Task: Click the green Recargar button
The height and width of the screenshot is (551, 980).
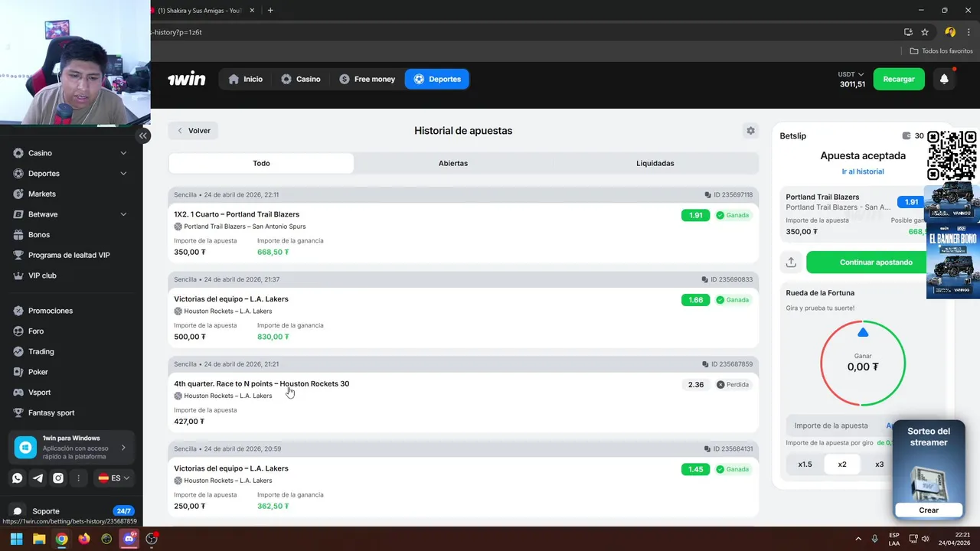Action: [x=899, y=79]
